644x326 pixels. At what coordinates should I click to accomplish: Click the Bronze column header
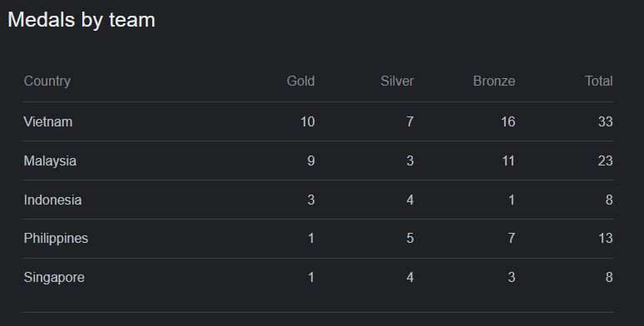tap(493, 81)
